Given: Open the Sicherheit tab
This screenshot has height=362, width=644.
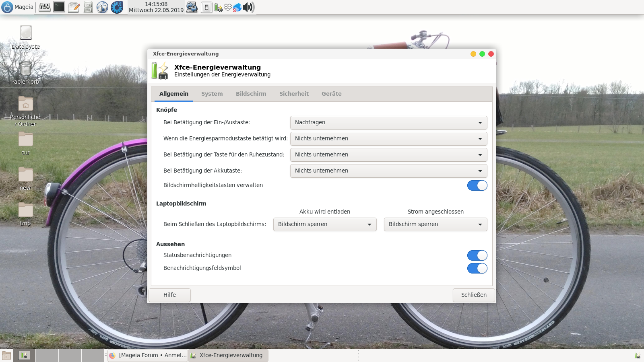Looking at the screenshot, I should pyautogui.click(x=294, y=94).
